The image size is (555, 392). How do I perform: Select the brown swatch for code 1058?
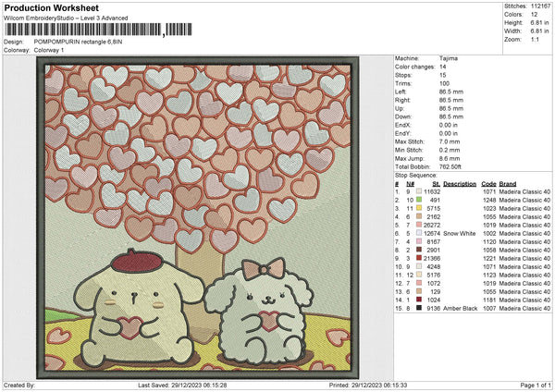419,250
